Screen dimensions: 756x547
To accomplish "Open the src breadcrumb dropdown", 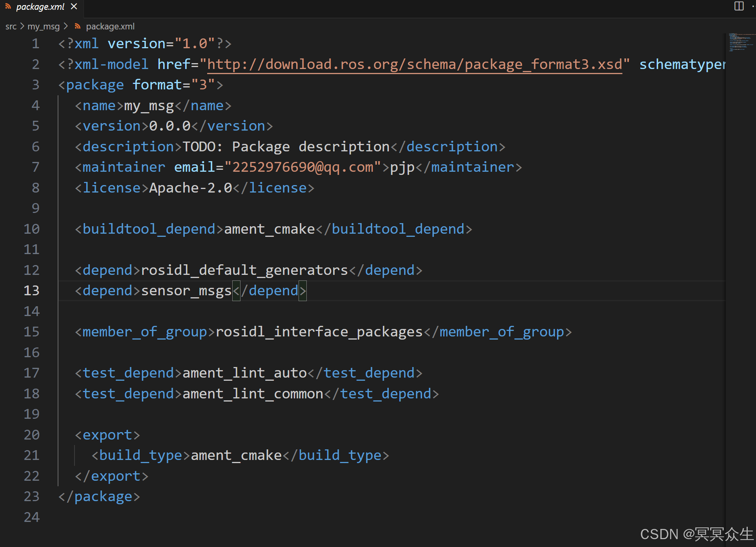I will click(x=11, y=27).
